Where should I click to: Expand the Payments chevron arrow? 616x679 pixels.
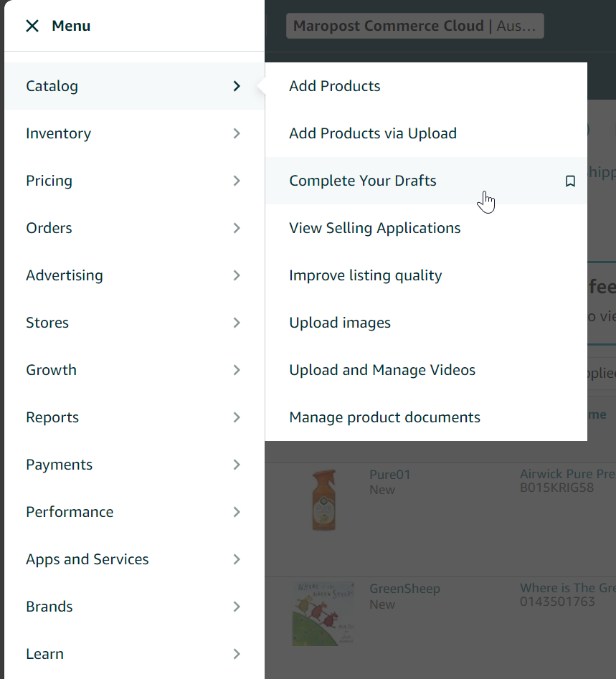pyautogui.click(x=237, y=465)
